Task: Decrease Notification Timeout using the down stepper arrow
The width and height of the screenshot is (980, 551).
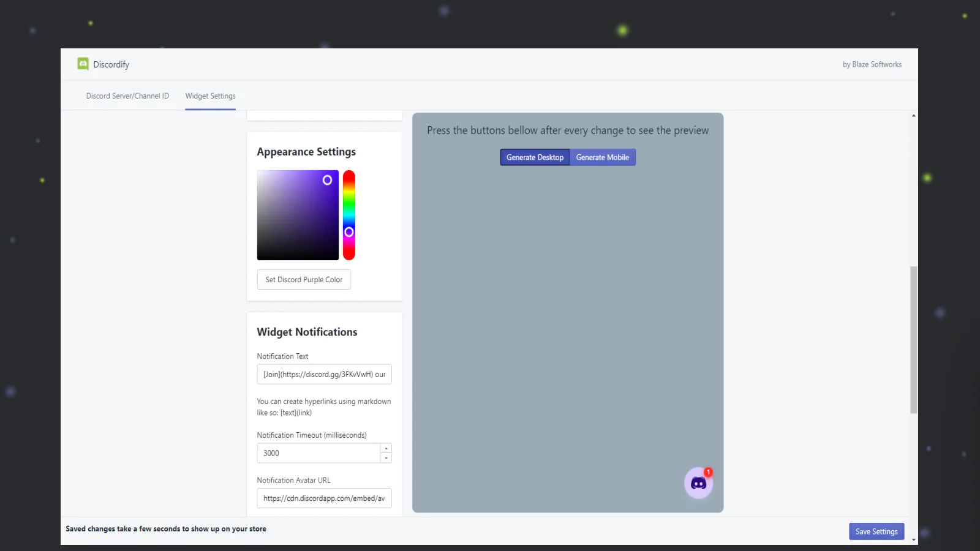Action: (386, 457)
